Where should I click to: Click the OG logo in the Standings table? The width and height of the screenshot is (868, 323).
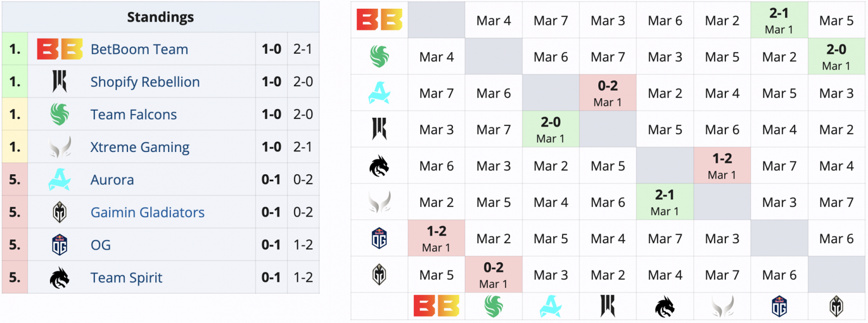click(x=60, y=245)
